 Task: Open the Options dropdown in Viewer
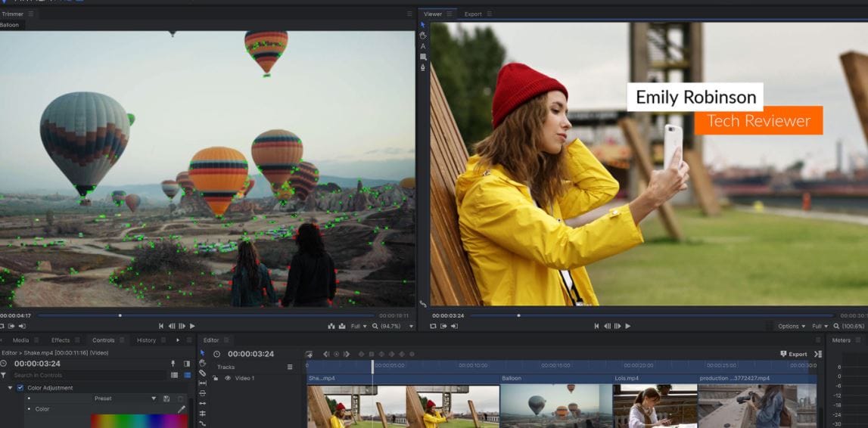792,326
